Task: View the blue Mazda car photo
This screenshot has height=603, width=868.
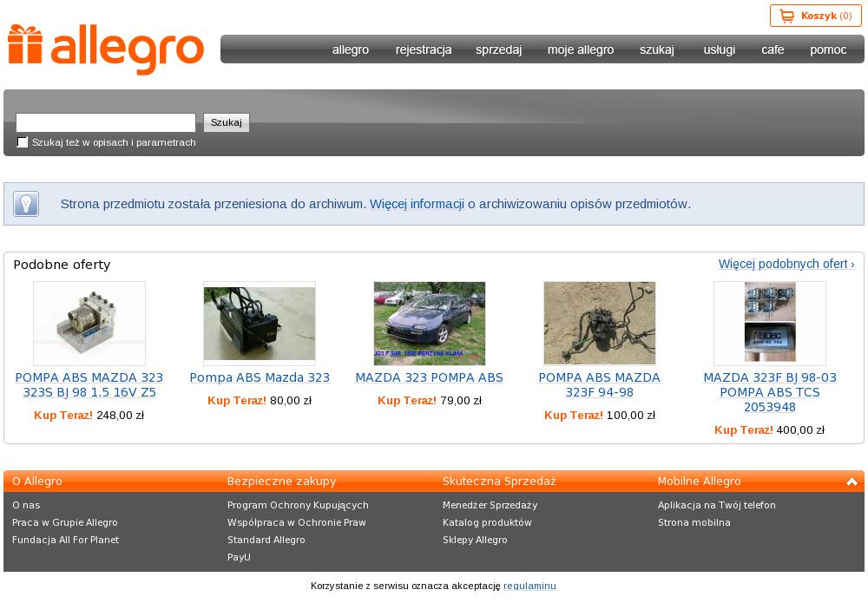Action: [x=430, y=324]
